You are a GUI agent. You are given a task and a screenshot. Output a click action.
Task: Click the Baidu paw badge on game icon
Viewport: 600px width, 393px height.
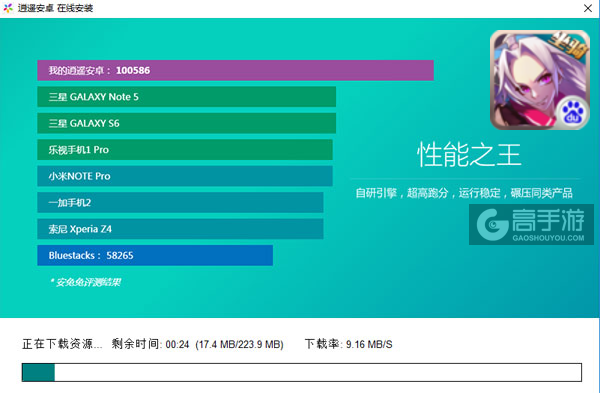click(572, 113)
